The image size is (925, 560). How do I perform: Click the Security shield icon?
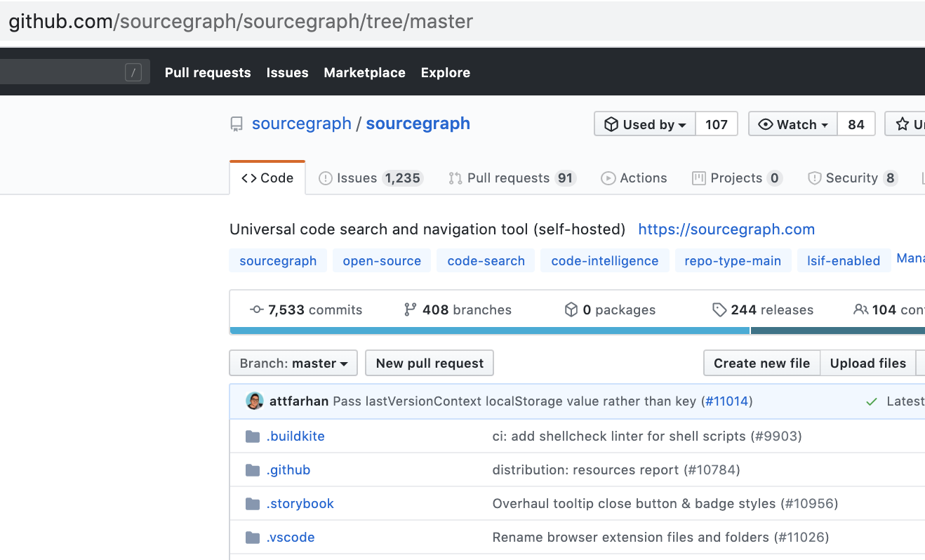[815, 178]
